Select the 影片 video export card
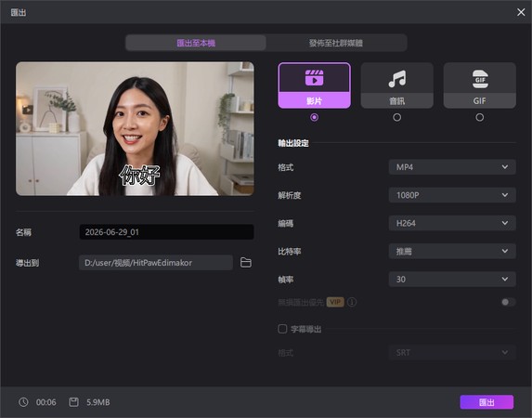Image resolution: width=532 pixels, height=418 pixels. (314, 85)
